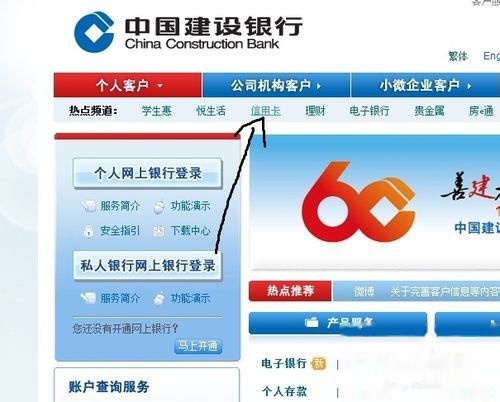Image resolution: width=500 pixels, height=402 pixels.
Task: Expand the 个人客户 dropdown arrow
Action: [160, 86]
